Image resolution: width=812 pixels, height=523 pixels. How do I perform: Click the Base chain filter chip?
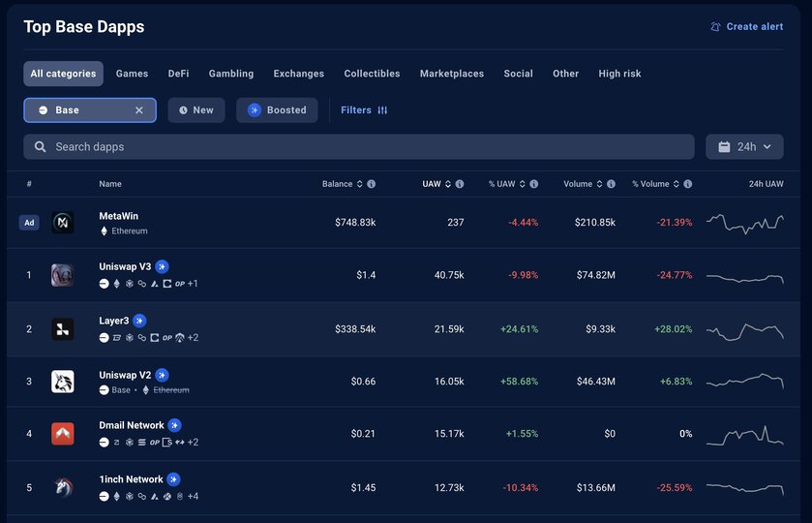point(90,110)
